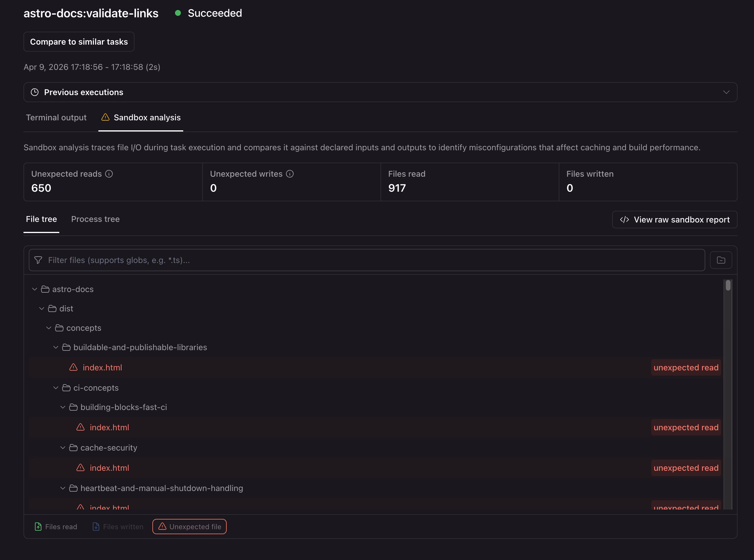Click the Apr 9, 2026 execution timestamp
This screenshot has width=754, height=560.
point(92,67)
